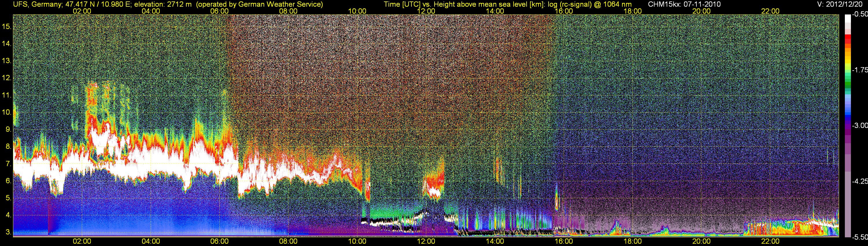This screenshot has width=868, height=246.
Task: Click the 10. km height axis label
Action: pyautogui.click(x=7, y=112)
